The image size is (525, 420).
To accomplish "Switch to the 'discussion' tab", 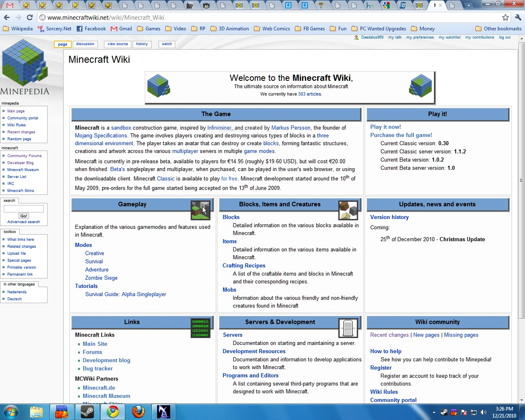I will point(85,44).
